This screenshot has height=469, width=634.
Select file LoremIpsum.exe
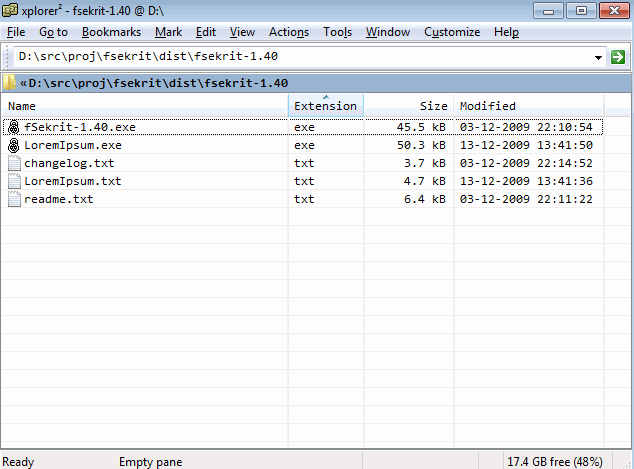click(73, 145)
